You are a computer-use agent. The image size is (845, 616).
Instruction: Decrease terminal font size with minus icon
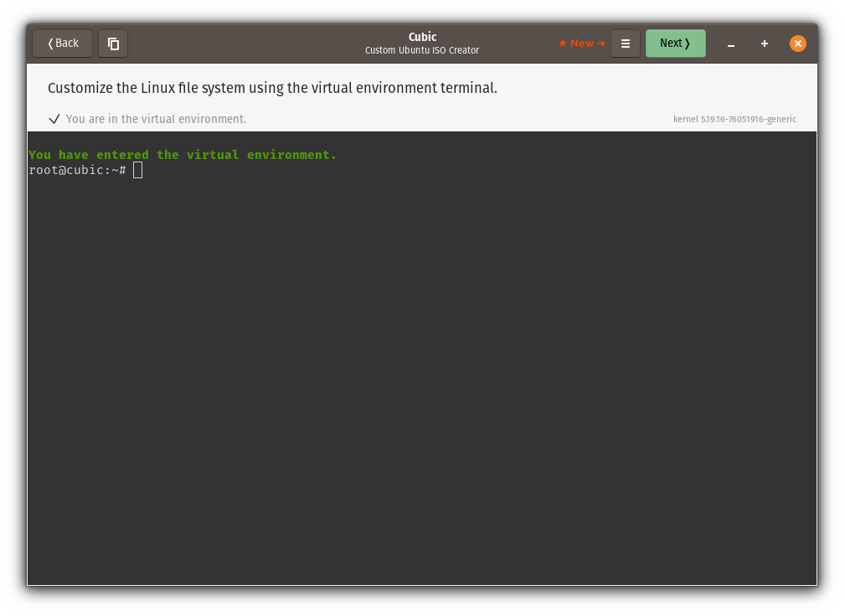coord(731,44)
